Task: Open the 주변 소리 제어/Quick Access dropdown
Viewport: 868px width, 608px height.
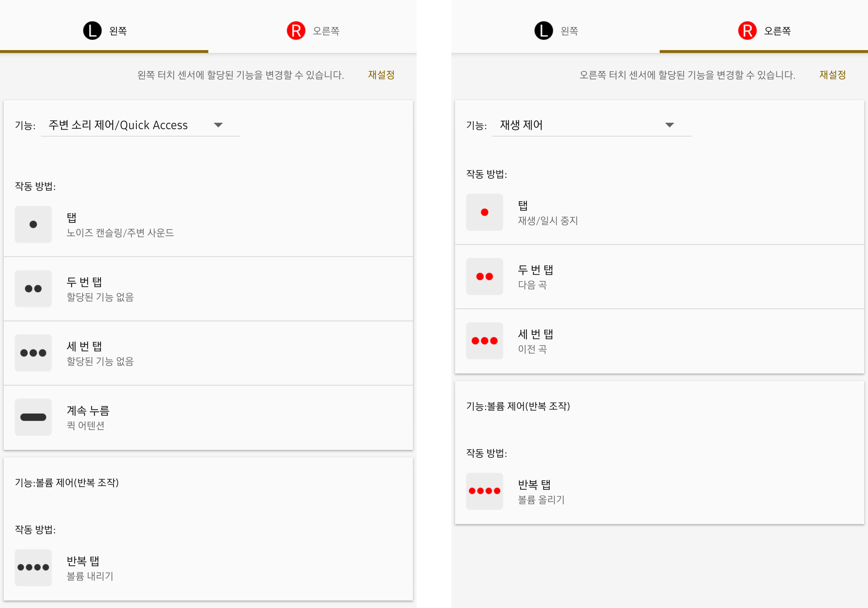Action: pos(140,125)
